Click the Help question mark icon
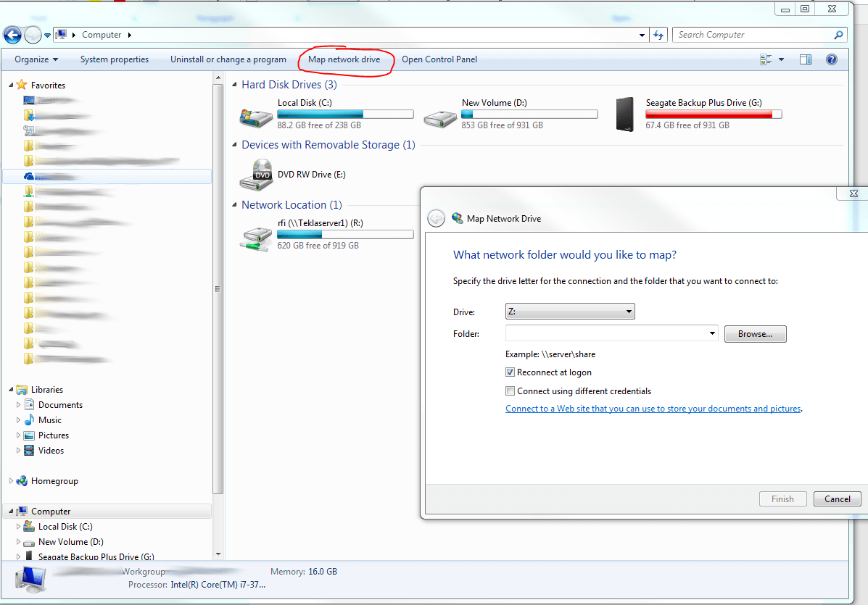Image resolution: width=868 pixels, height=605 pixels. click(x=831, y=59)
